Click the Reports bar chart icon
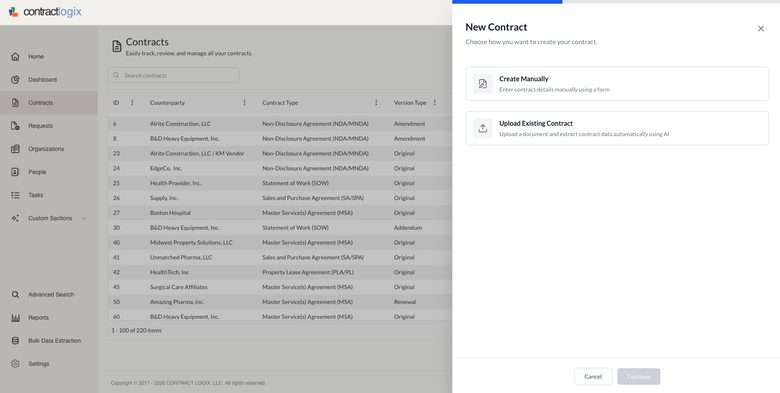The image size is (780, 393). (15, 318)
